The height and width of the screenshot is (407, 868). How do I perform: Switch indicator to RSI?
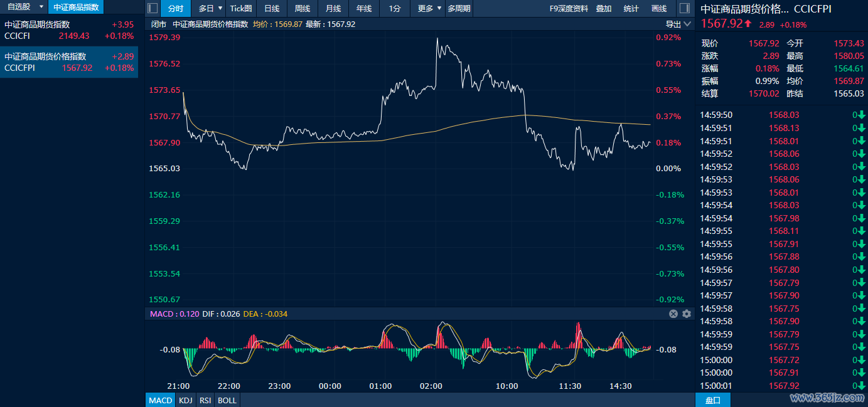tap(205, 400)
